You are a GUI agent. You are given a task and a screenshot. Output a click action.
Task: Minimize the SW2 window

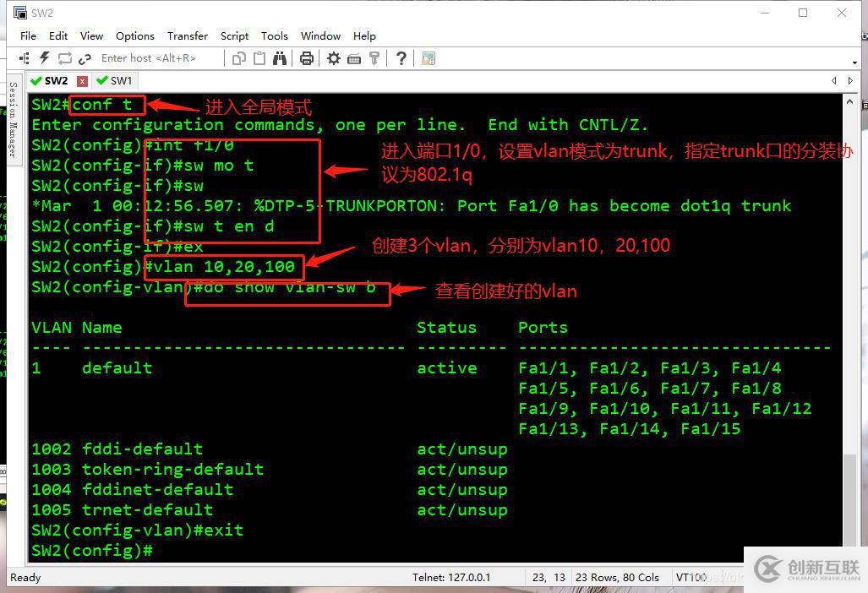[765, 13]
